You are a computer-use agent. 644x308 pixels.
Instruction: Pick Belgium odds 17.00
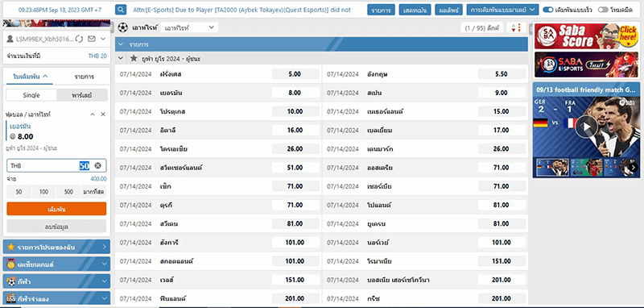point(502,131)
